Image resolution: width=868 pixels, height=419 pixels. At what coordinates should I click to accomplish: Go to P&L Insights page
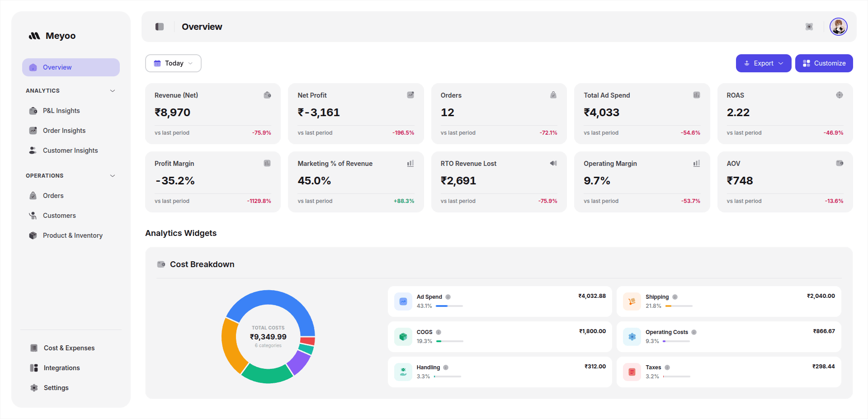point(61,111)
